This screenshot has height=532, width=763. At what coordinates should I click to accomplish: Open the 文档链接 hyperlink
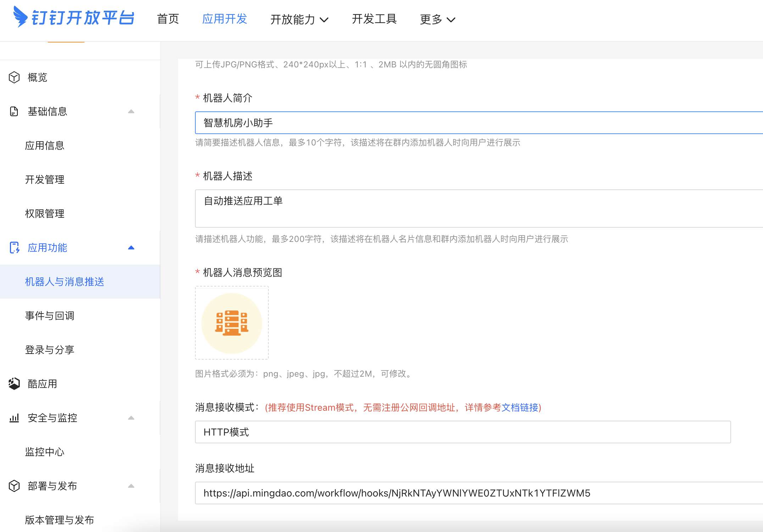[x=520, y=408]
